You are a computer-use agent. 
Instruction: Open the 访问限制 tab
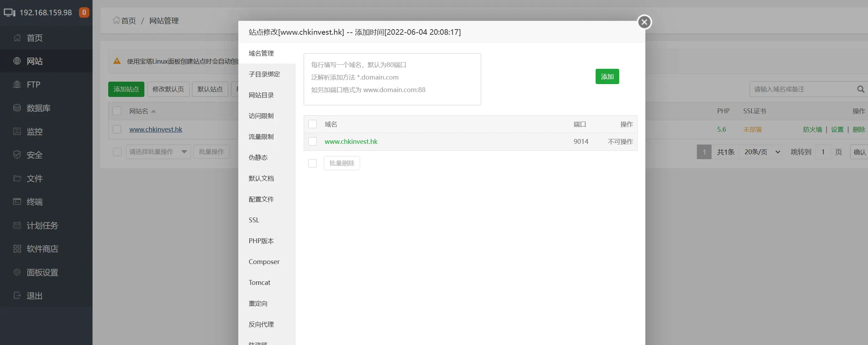click(x=267, y=116)
